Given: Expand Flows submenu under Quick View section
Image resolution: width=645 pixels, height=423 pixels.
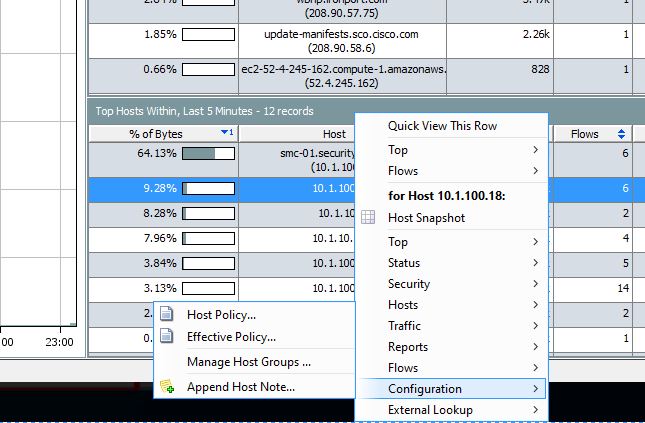Looking at the screenshot, I should [x=452, y=170].
